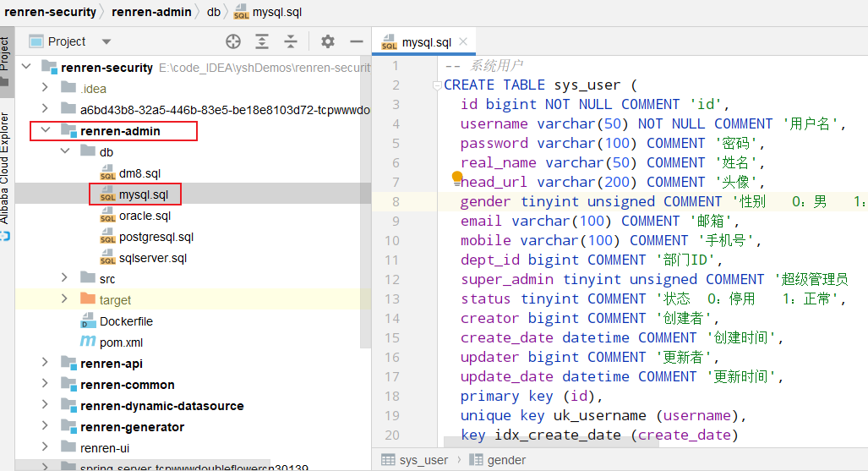Screen dimensions: 868x471
Task: Click the sqlserver.sql SQL file icon
Action: coord(107,257)
